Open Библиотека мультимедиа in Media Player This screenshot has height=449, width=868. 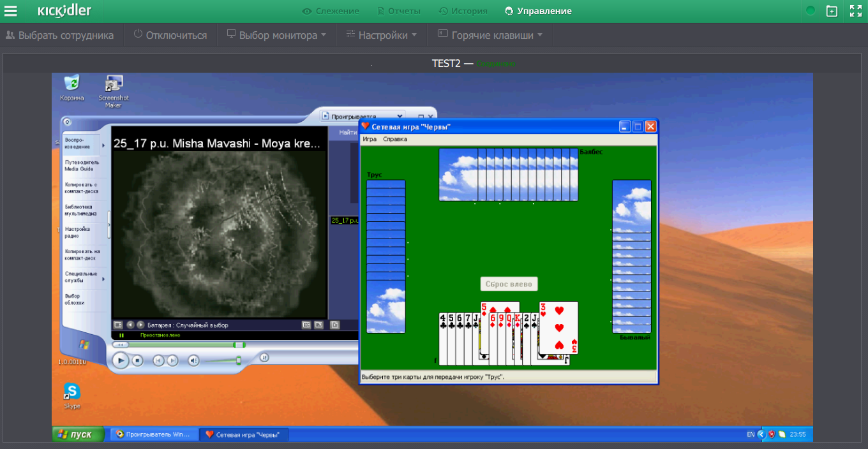tap(82, 210)
